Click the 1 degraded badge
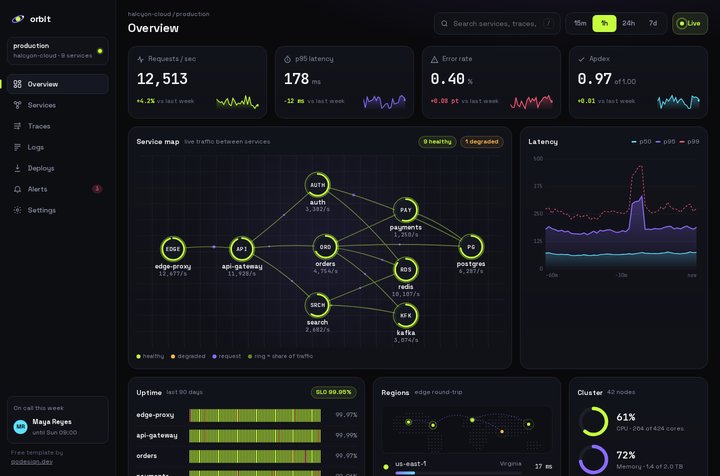 point(481,142)
